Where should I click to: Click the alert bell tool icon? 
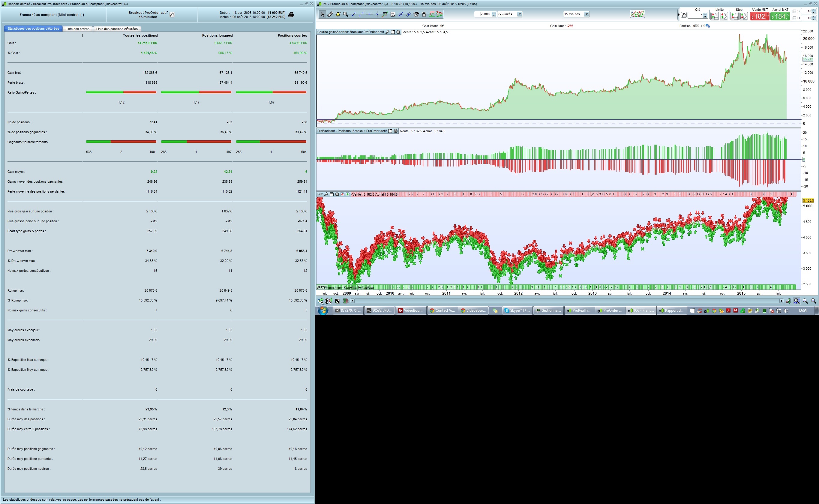click(x=338, y=14)
